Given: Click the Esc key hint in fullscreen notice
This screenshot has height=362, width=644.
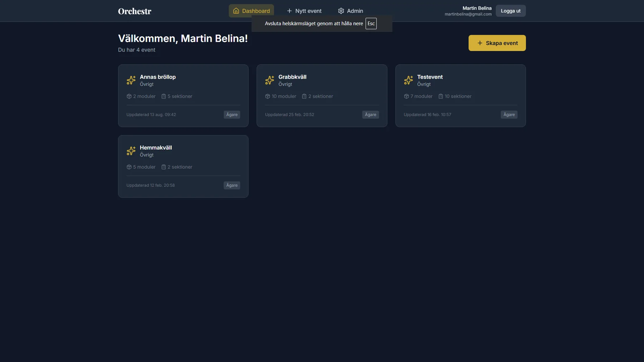Looking at the screenshot, I should click(x=371, y=24).
